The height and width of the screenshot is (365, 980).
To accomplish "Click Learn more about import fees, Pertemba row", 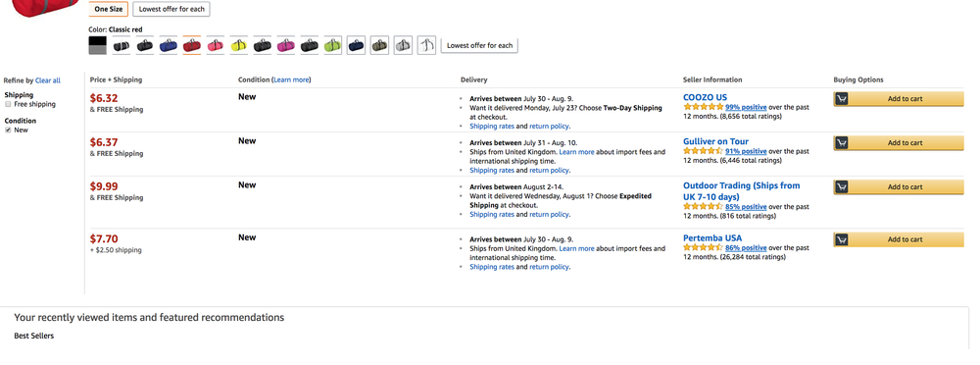I will (577, 248).
